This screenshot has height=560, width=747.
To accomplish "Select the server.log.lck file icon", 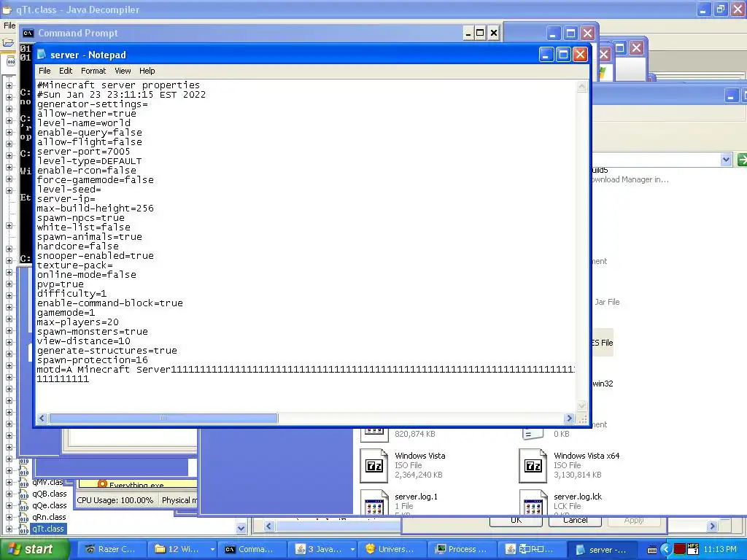I will click(x=533, y=502).
